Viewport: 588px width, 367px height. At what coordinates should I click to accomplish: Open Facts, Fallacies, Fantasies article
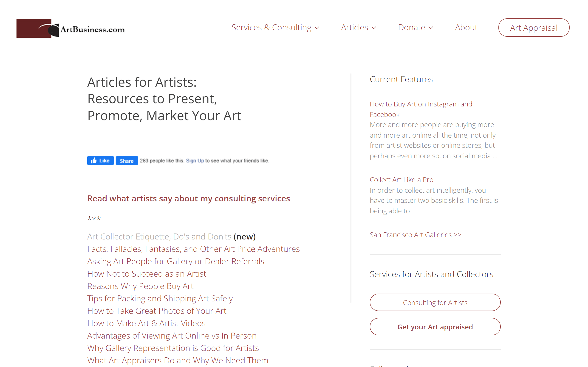click(x=193, y=249)
